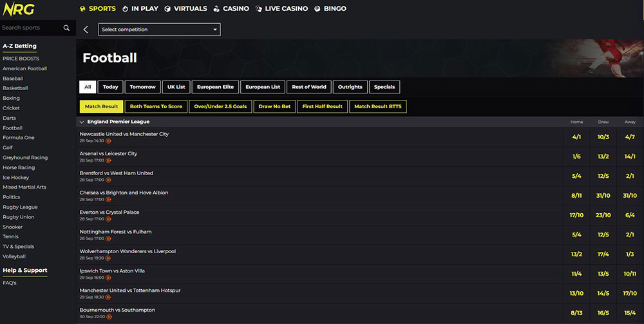
Task: Choose Both Teams To Score market
Action: click(x=156, y=106)
